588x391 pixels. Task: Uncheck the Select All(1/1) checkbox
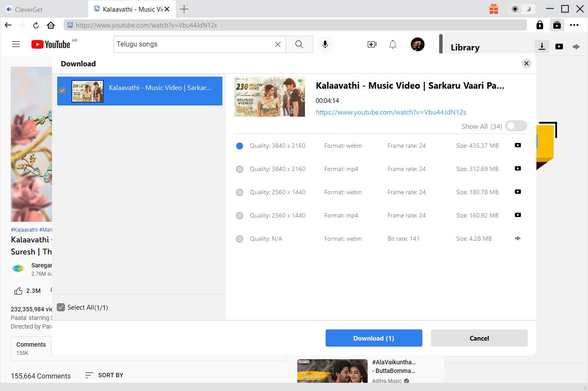[61, 307]
